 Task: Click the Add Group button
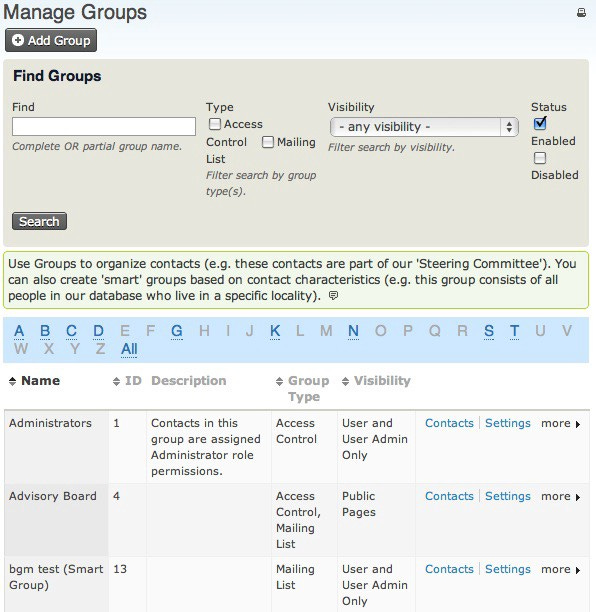(51, 40)
